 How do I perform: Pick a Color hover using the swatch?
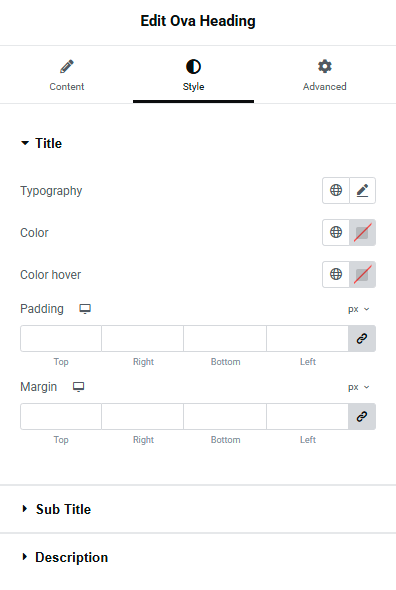(362, 274)
